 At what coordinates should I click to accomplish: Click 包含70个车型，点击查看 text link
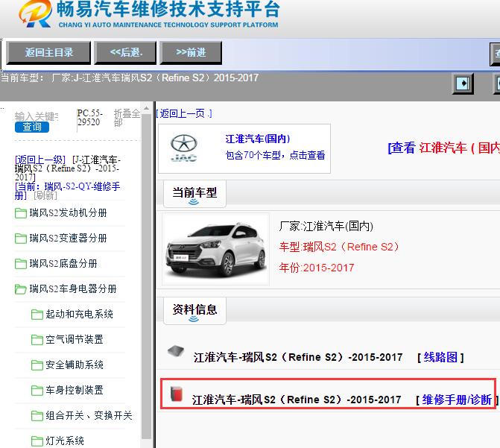pos(275,155)
